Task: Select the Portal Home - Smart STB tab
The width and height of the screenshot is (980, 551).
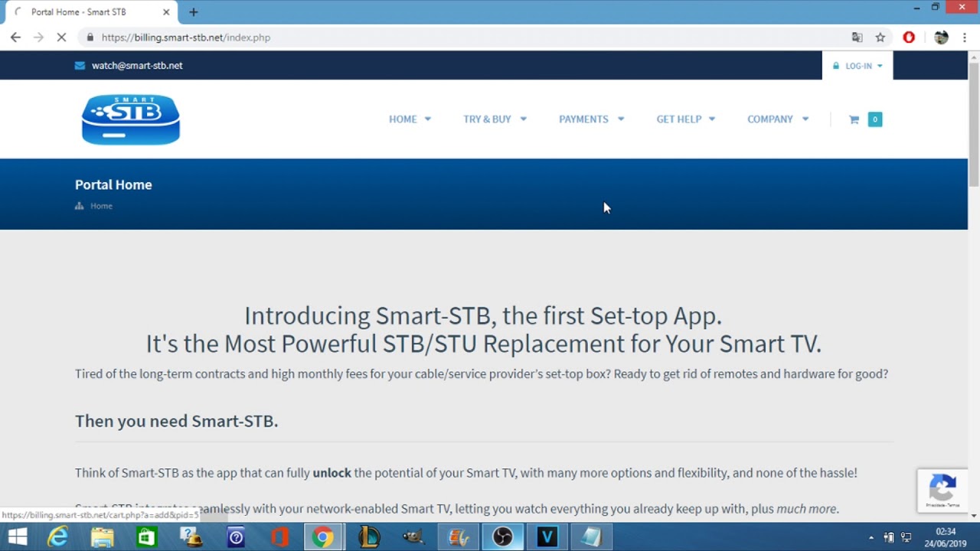Action: pos(92,12)
